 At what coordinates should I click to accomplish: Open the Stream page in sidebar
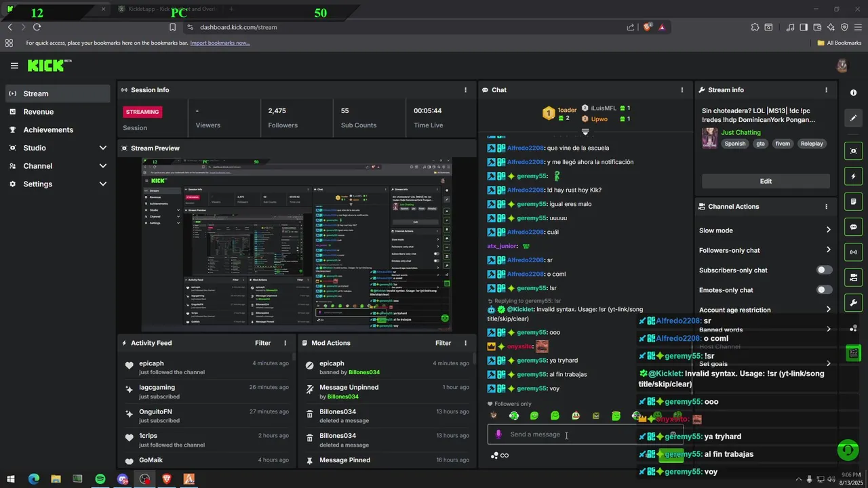(58, 94)
